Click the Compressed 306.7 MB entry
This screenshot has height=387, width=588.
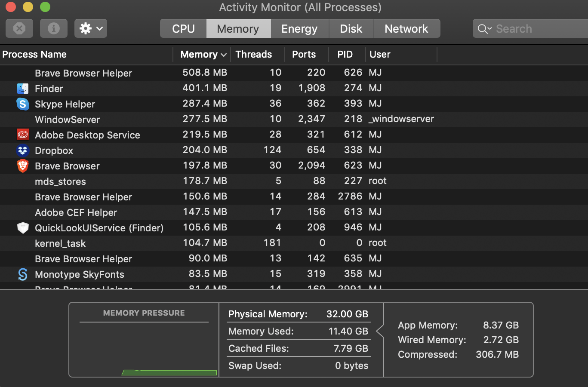(x=458, y=354)
